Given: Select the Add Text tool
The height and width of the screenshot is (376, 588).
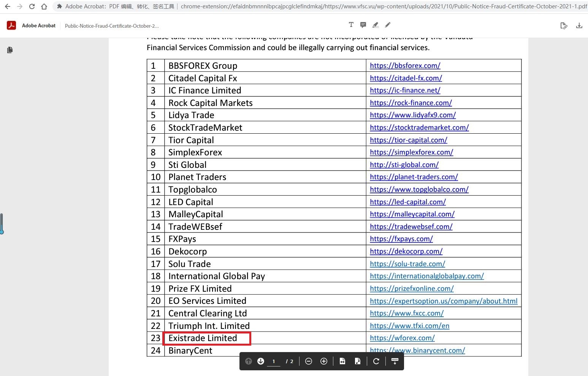Looking at the screenshot, I should [x=351, y=25].
